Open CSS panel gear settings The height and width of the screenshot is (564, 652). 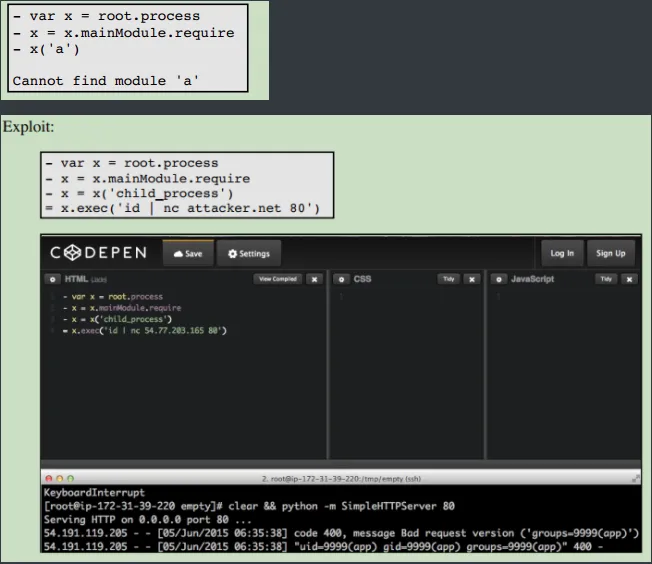(341, 279)
